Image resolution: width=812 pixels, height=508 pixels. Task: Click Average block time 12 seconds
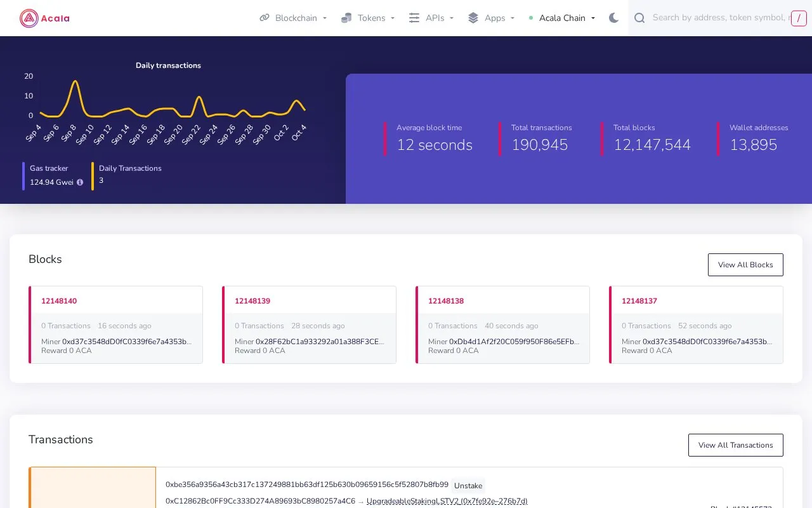(435, 145)
